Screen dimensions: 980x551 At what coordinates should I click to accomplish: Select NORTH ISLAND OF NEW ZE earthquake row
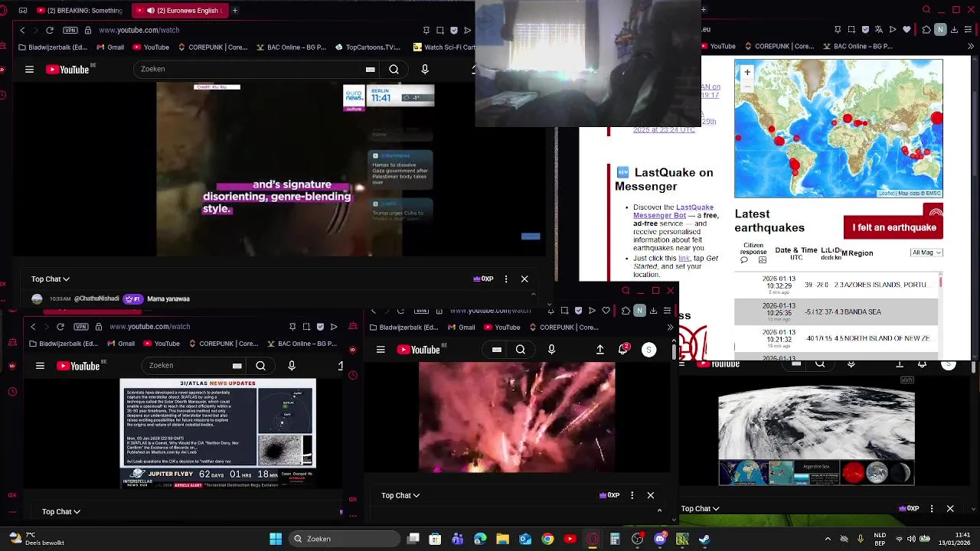tap(836, 338)
